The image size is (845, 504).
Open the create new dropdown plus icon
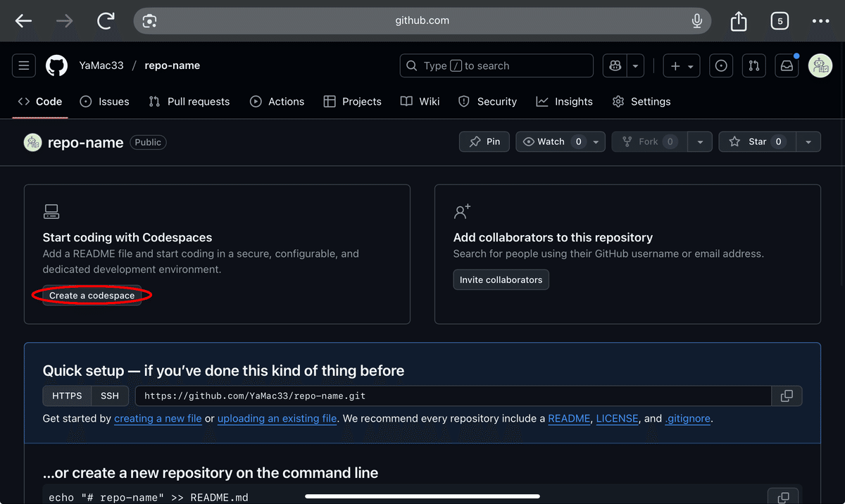(x=677, y=65)
